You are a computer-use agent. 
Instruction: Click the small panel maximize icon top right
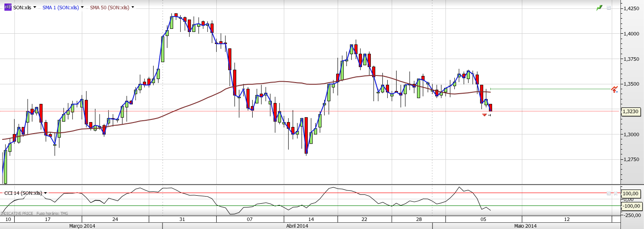pos(609,8)
